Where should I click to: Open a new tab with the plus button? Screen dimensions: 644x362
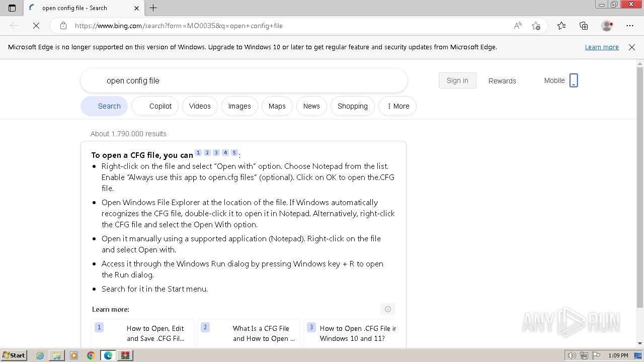tap(153, 8)
